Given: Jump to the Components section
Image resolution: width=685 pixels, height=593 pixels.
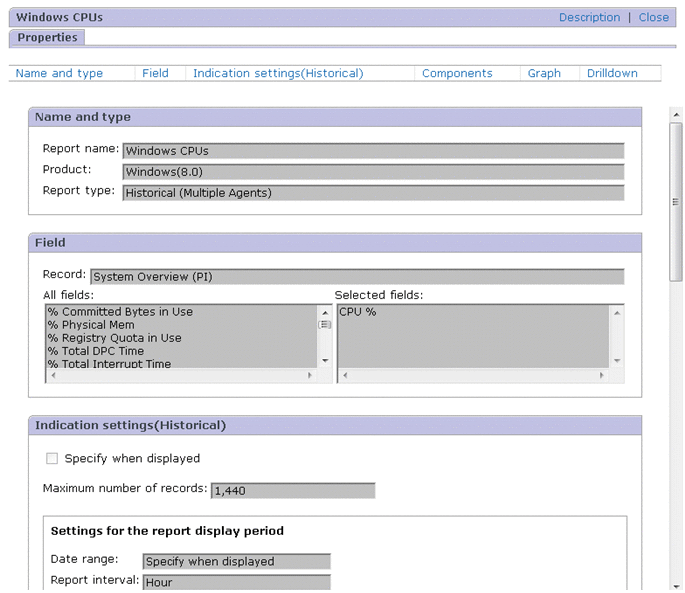Looking at the screenshot, I should click(x=457, y=74).
